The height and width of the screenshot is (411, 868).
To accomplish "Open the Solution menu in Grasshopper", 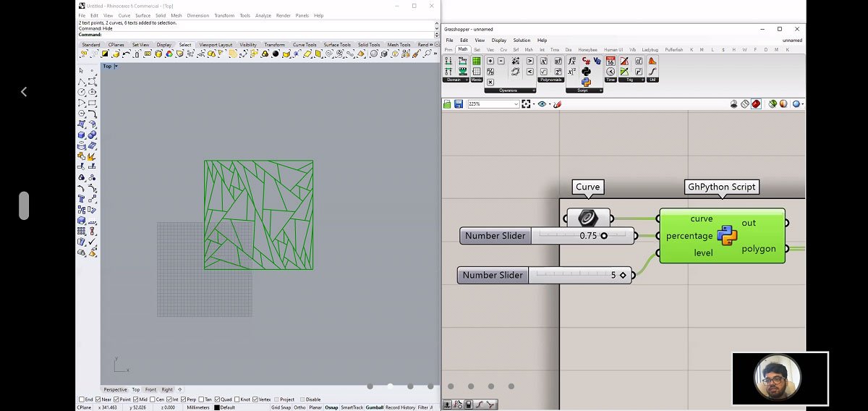I will [522, 41].
